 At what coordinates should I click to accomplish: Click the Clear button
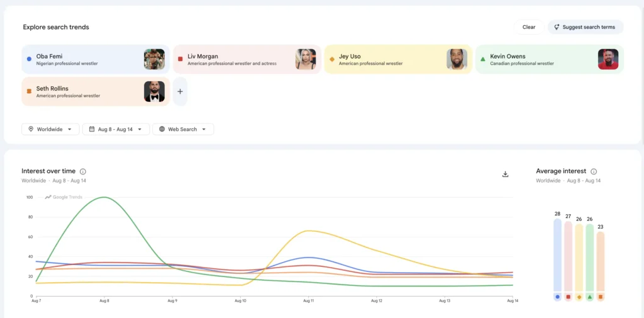click(528, 27)
